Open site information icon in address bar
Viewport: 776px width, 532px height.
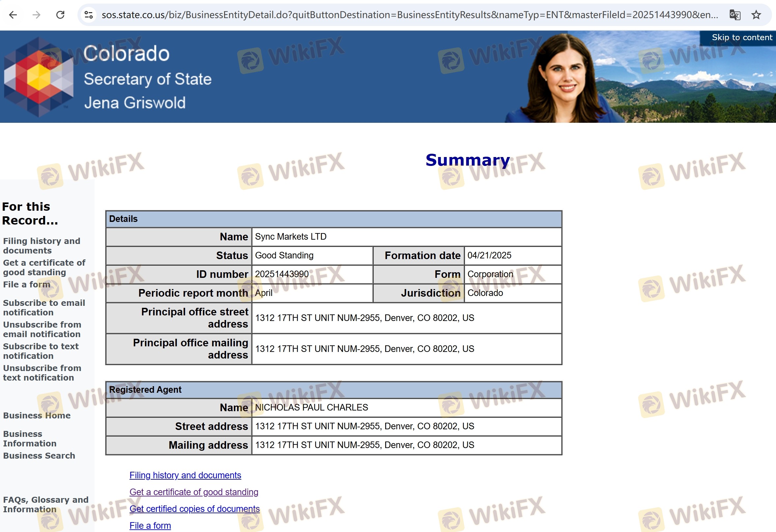click(89, 15)
